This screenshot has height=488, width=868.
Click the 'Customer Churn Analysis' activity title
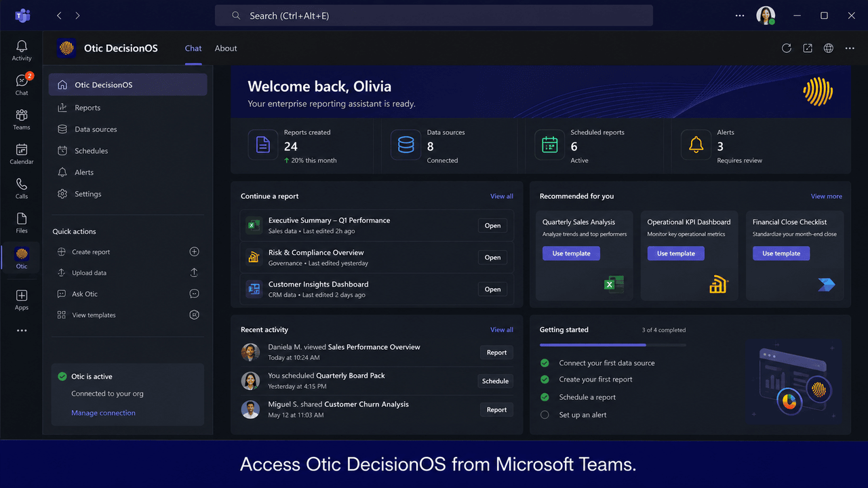tap(366, 404)
